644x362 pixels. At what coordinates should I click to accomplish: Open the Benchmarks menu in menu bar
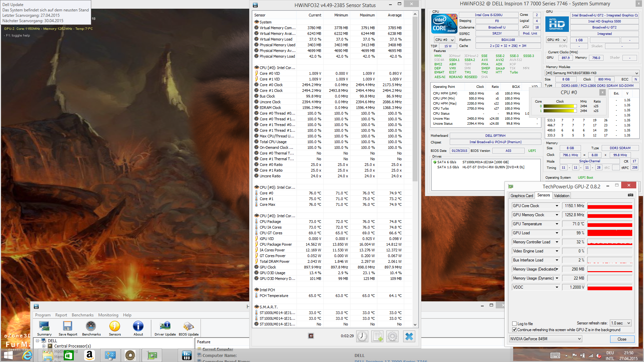83,315
